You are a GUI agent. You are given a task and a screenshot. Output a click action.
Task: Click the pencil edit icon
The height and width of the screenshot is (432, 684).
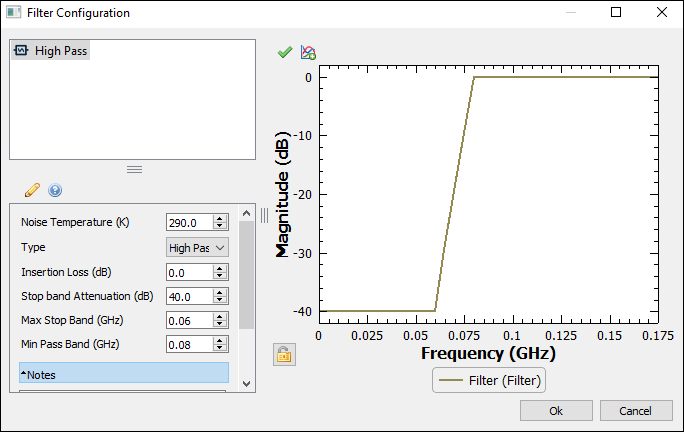pos(32,190)
